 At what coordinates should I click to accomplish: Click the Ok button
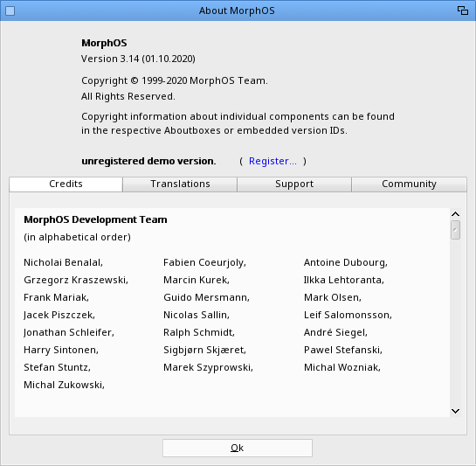point(238,448)
